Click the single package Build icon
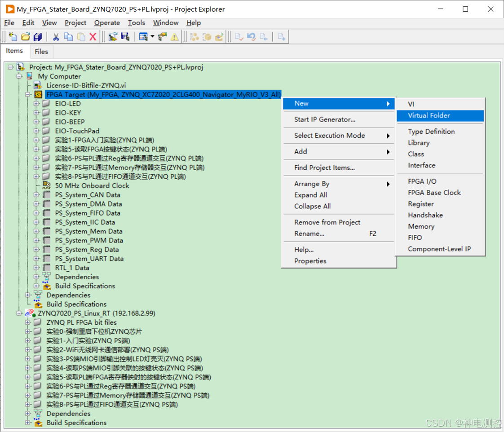 [x=207, y=37]
